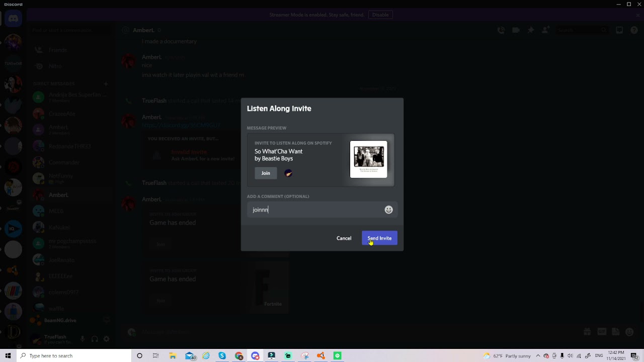Click the message attachment plus icon
Screen dimensions: 644x362
tap(131, 332)
